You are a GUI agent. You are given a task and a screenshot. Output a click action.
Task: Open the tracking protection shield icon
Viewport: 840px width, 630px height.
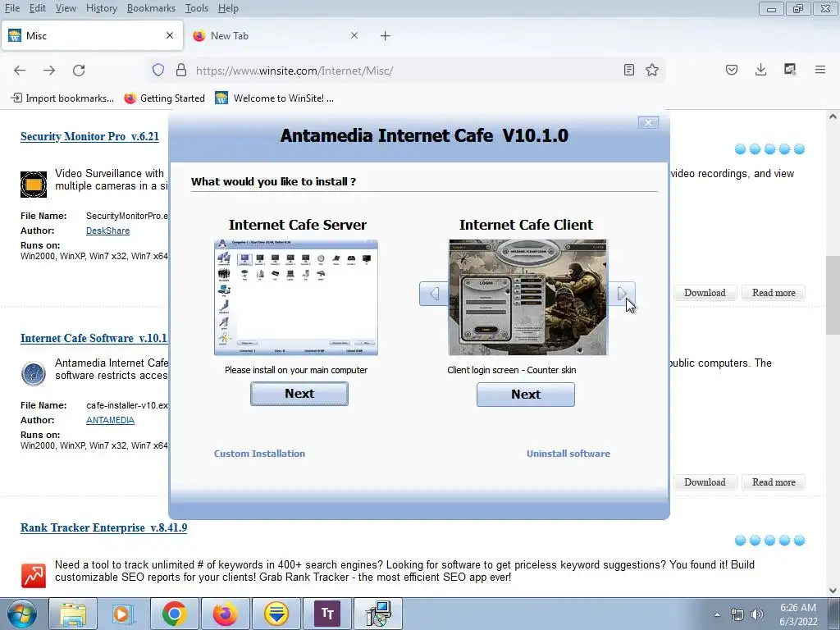click(158, 71)
